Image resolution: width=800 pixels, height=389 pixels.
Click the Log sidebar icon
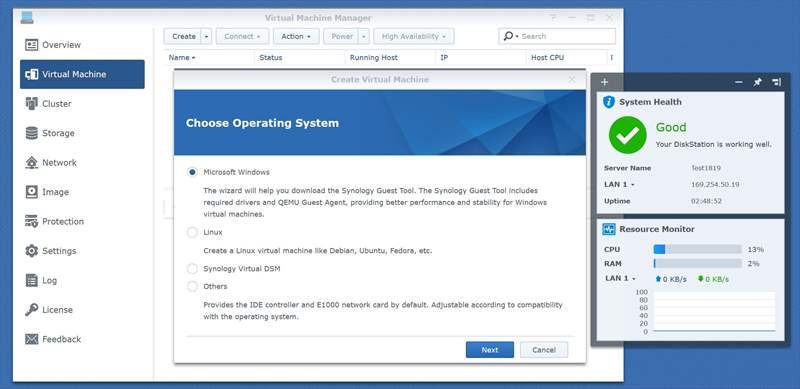pos(32,280)
